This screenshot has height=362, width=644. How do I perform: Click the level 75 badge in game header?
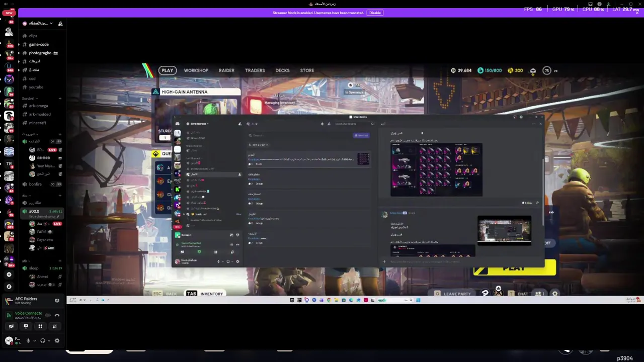547,70
